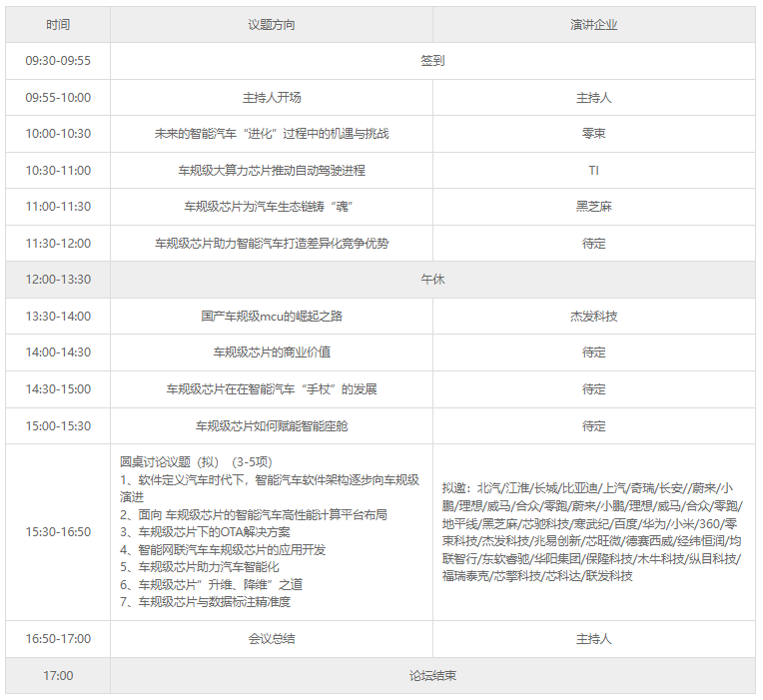Click 车规级芯片为汽车生态链铸“魂” topic
Image resolution: width=763 pixels, height=700 pixels.
(268, 207)
